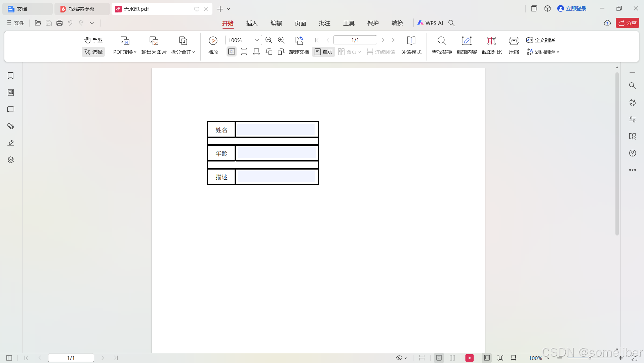The width and height of the screenshot is (644, 363).
Task: Toggle continuous reading (连续阅读)
Action: [x=381, y=52]
